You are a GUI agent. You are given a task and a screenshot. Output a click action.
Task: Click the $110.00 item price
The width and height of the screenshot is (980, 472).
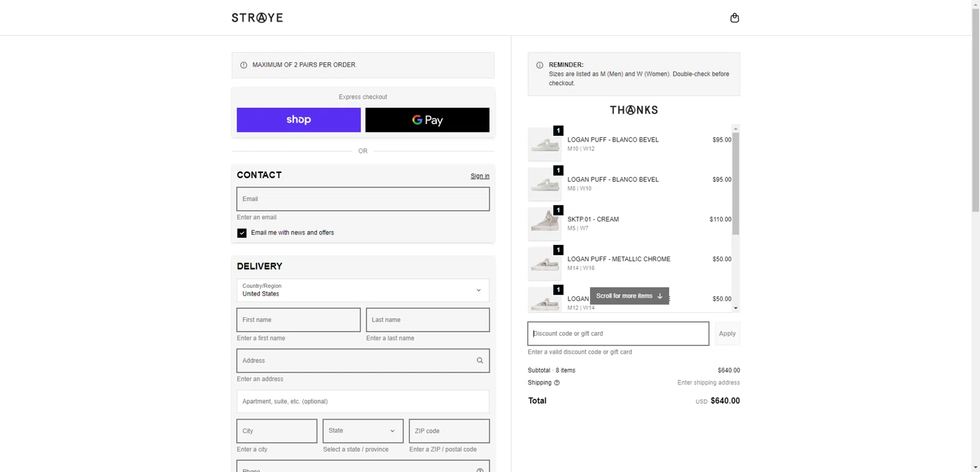pos(721,219)
